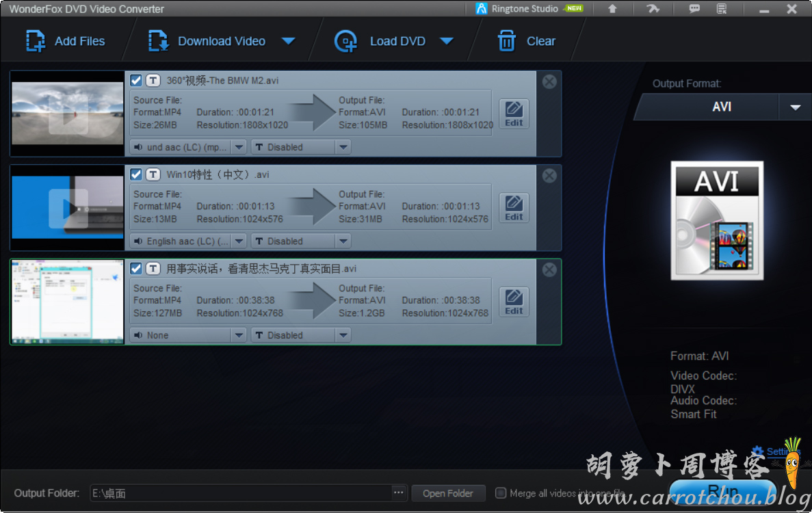
Task: Click the Format: AVI info text
Action: pos(700,356)
